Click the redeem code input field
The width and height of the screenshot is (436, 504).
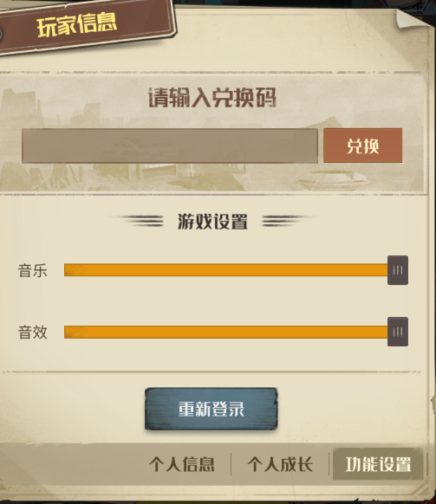click(170, 145)
